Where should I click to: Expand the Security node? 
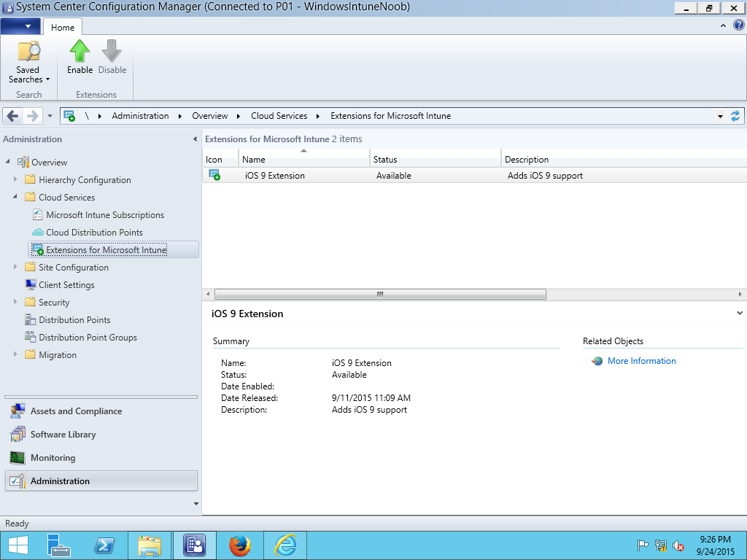click(15, 302)
